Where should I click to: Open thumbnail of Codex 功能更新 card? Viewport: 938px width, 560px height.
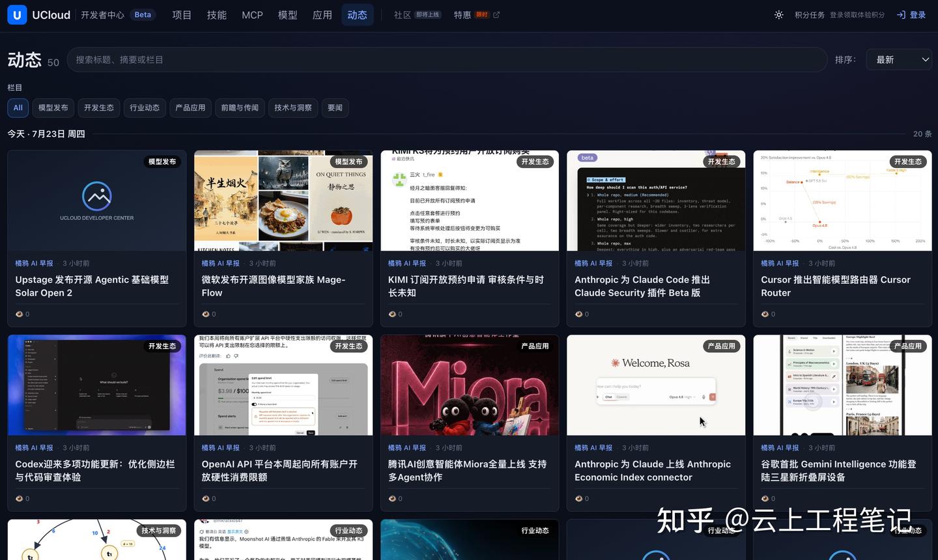point(96,385)
